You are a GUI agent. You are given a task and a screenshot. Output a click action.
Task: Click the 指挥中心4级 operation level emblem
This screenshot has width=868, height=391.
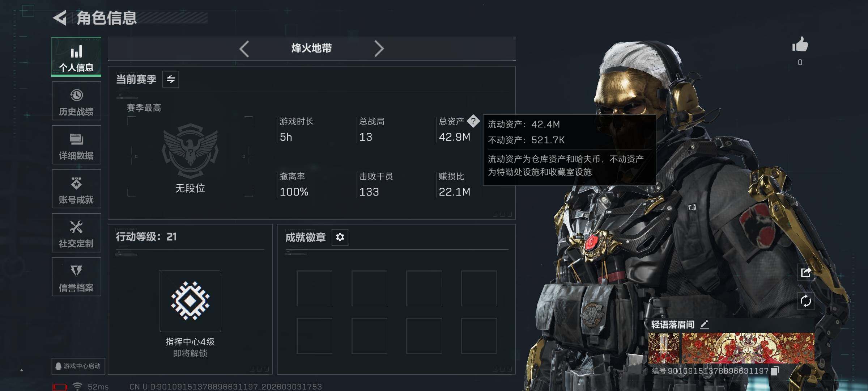point(190,301)
